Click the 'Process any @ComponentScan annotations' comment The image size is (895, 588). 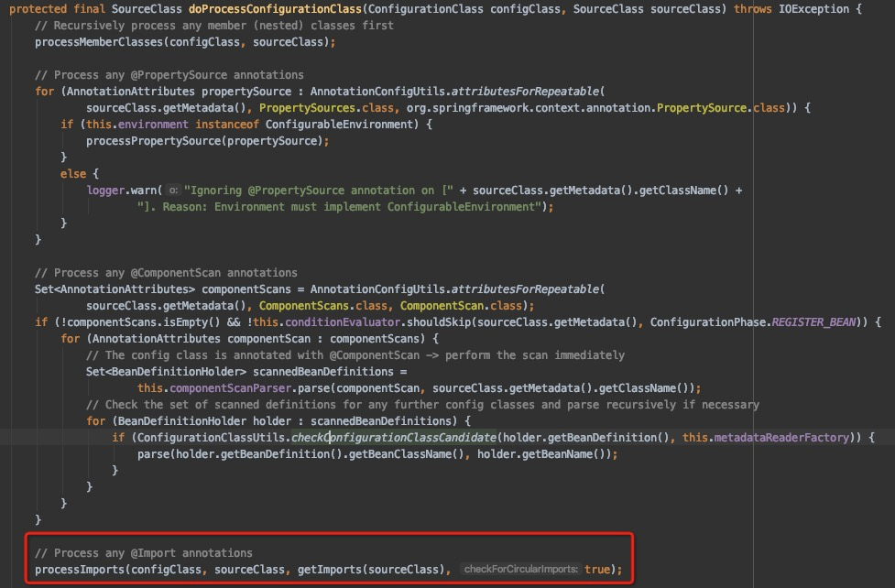click(166, 273)
